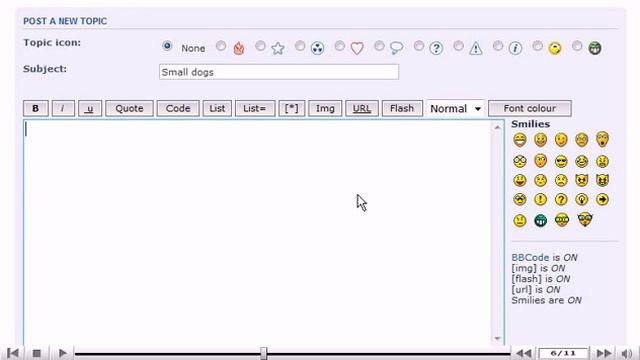640x360 pixels.
Task: Toggle underline BBCode with u button
Action: tap(90, 108)
